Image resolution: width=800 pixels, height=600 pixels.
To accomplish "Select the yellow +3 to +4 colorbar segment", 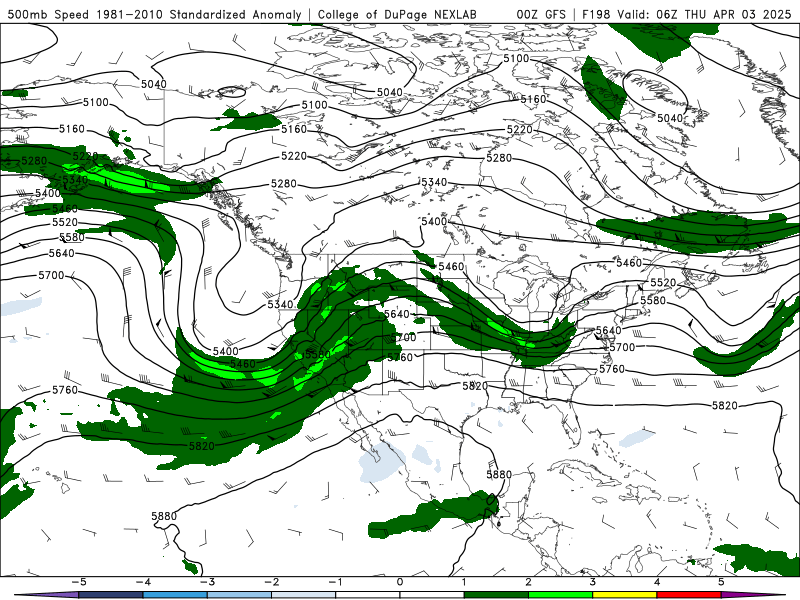I will (625, 595).
